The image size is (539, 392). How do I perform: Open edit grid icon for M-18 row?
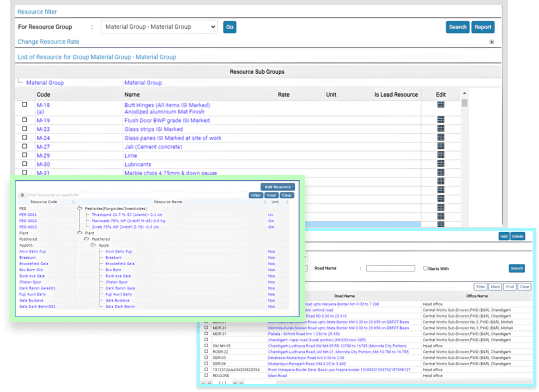pos(440,105)
